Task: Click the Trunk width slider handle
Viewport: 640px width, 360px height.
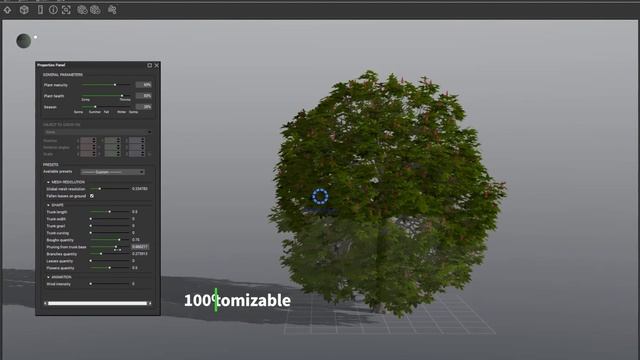Action: coord(91,219)
